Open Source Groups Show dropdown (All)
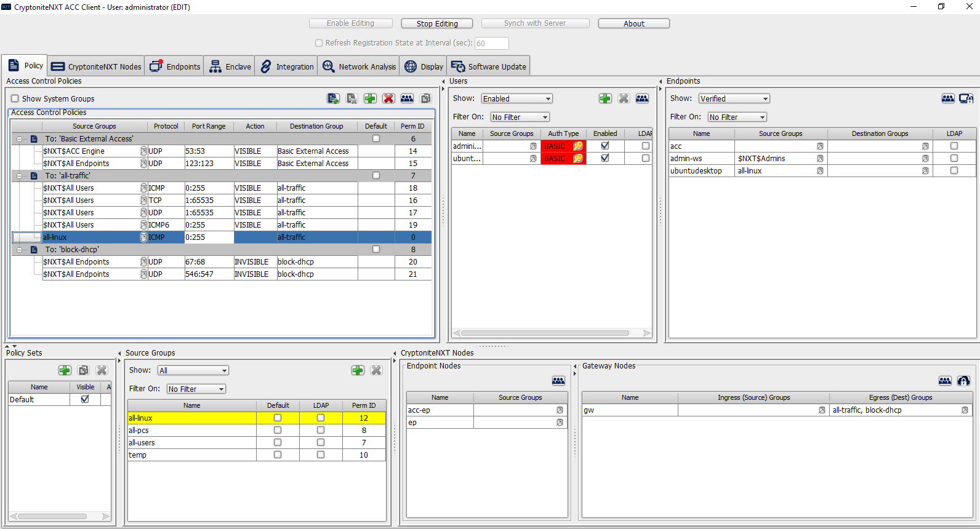This screenshot has height=529, width=980. tap(193, 370)
